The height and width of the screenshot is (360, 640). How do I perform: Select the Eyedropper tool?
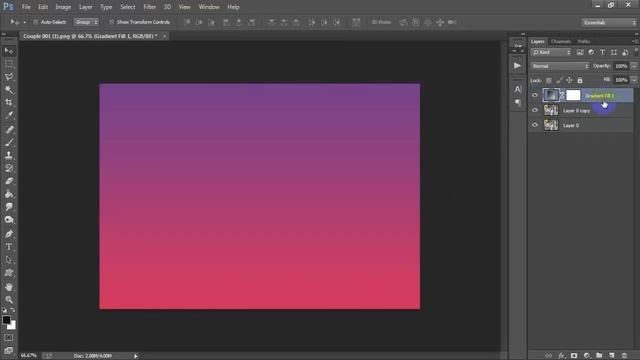coord(9,115)
